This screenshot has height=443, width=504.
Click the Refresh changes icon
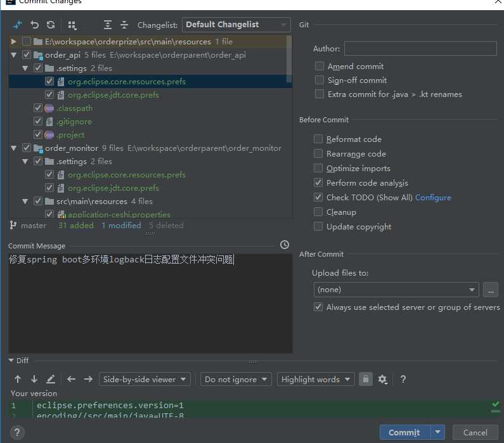point(51,25)
